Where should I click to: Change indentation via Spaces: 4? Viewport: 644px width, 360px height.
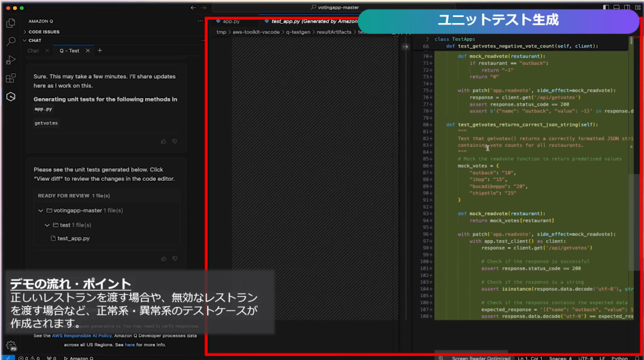pos(560,358)
